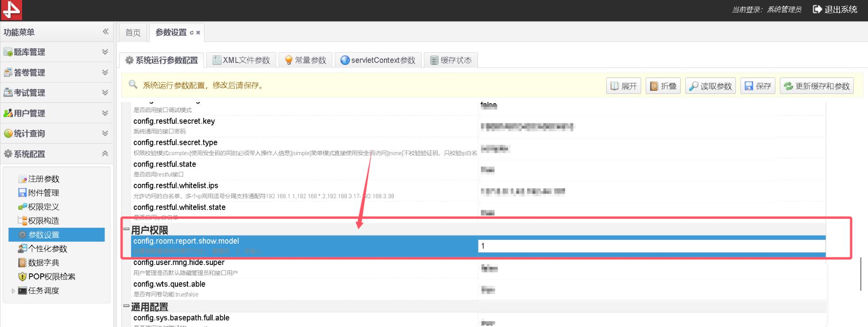Click the vertical scrollbar thumb on the right
868x327 pixels.
(x=861, y=274)
